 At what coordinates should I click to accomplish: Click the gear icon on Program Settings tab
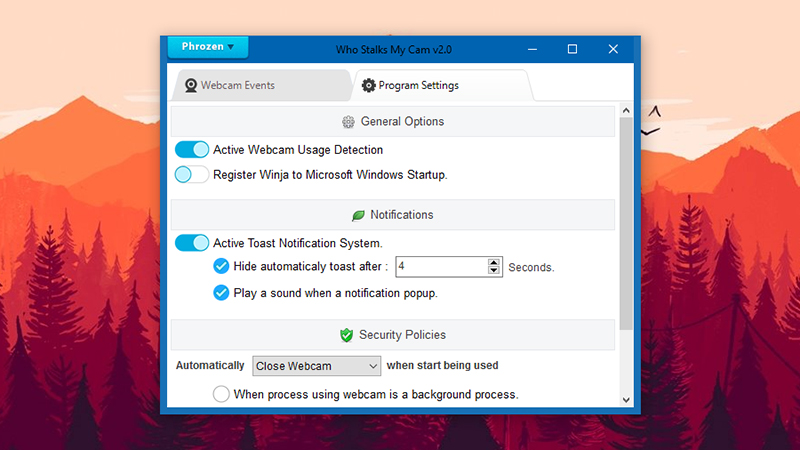(368, 85)
